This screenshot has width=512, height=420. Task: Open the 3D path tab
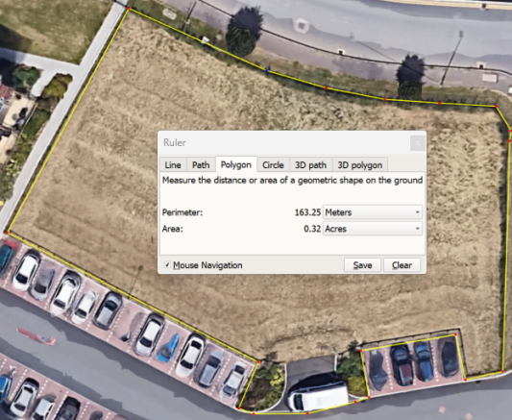tap(310, 165)
